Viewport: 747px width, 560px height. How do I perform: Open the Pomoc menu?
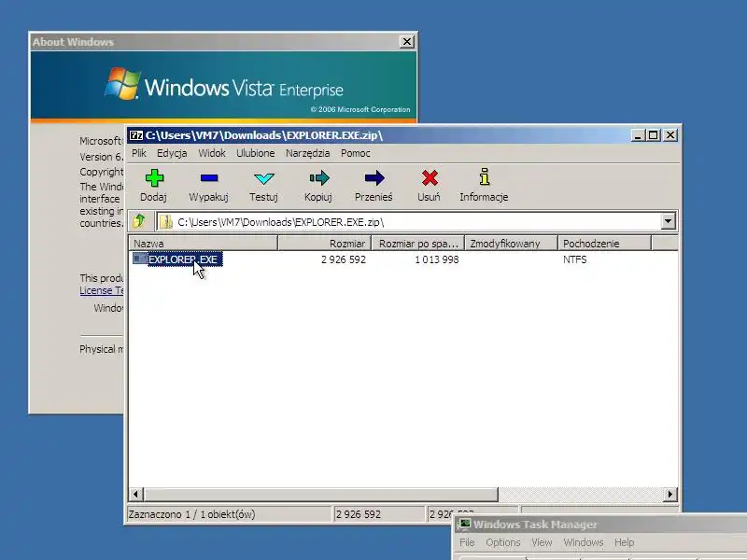coord(356,153)
